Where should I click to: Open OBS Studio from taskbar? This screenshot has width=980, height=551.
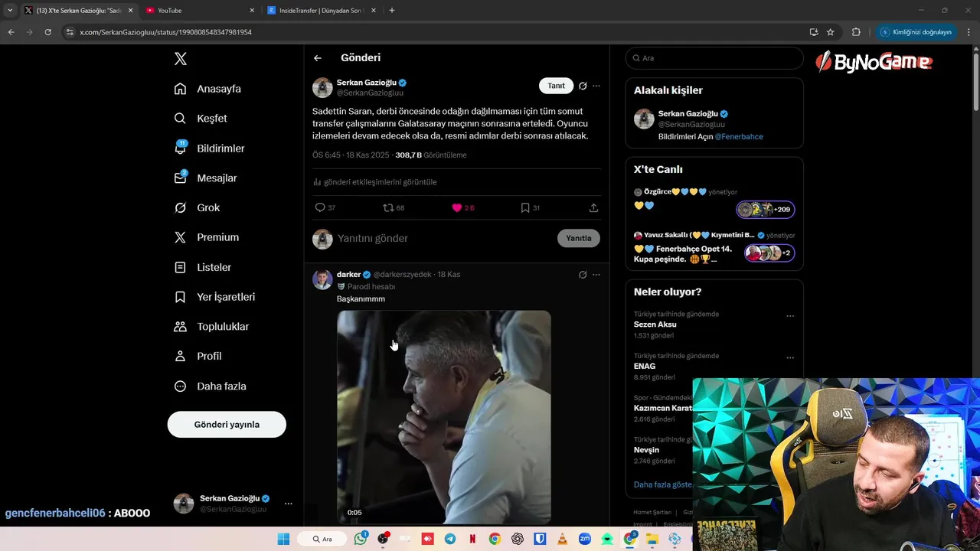pyautogui.click(x=383, y=539)
